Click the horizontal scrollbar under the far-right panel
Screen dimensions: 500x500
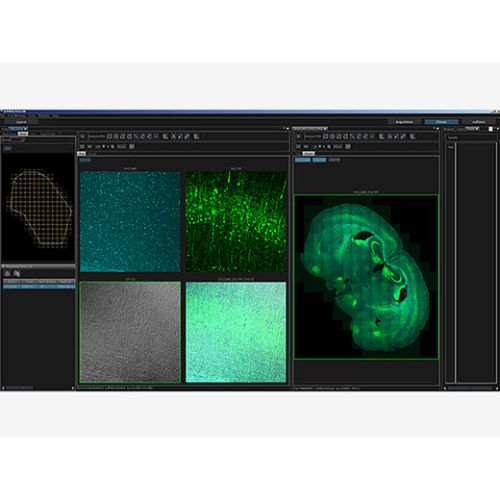click(x=470, y=388)
